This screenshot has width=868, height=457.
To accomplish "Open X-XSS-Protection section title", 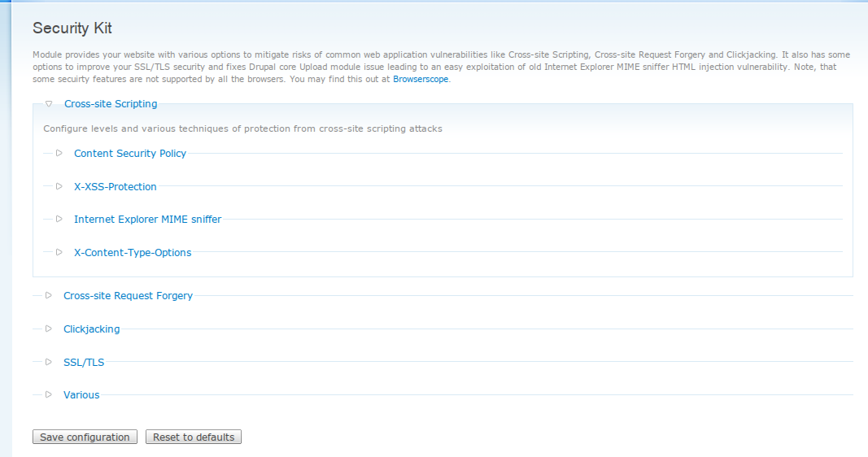I will pyautogui.click(x=116, y=186).
